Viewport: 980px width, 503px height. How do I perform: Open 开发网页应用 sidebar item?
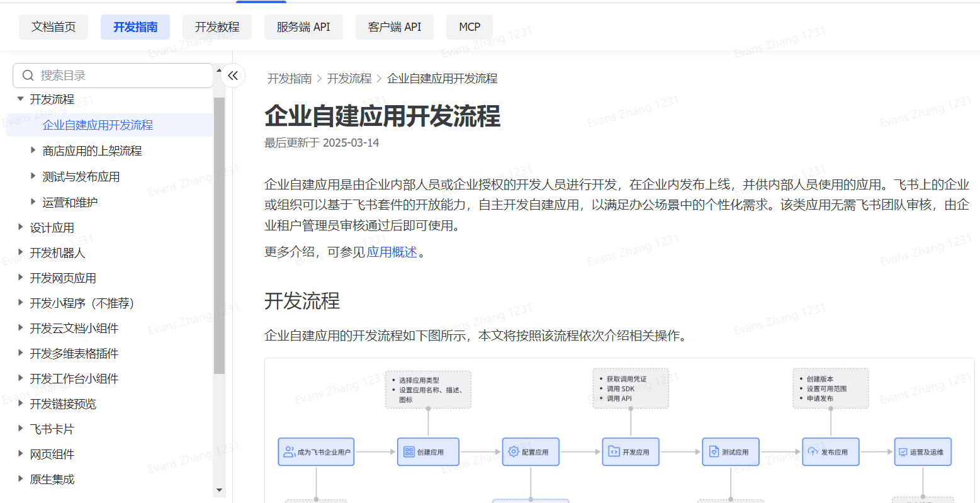(63, 278)
